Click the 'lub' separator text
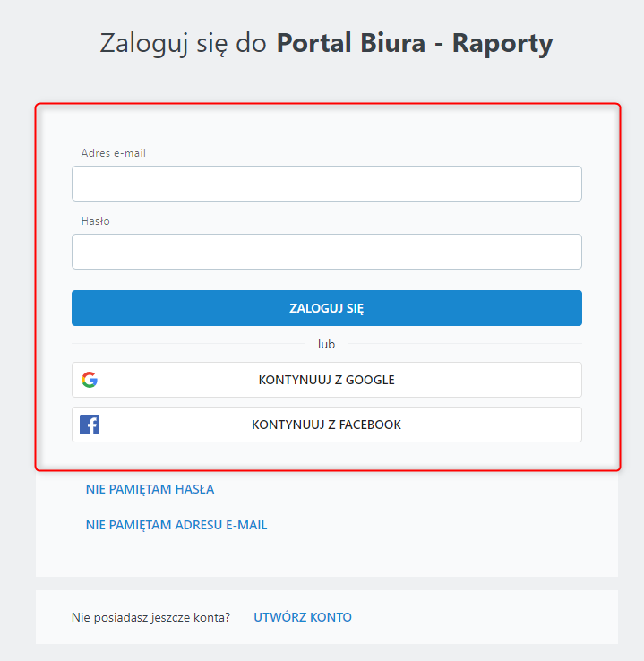The height and width of the screenshot is (661, 644). pyautogui.click(x=326, y=344)
